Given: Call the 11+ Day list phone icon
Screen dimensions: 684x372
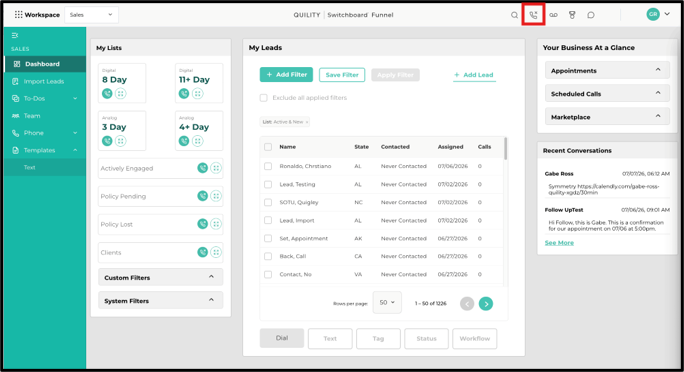Looking at the screenshot, I should click(x=184, y=93).
